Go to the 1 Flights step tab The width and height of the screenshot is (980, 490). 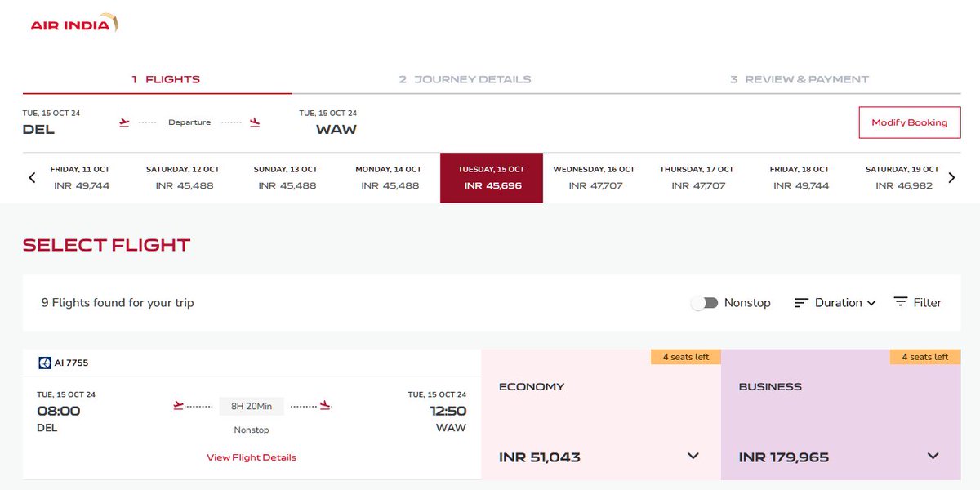point(166,79)
